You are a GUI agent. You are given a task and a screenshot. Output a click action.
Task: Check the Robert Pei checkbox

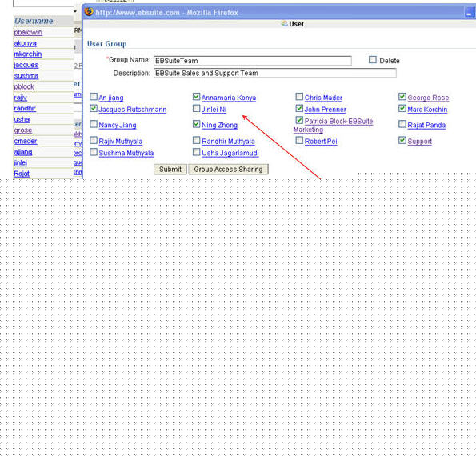click(299, 140)
